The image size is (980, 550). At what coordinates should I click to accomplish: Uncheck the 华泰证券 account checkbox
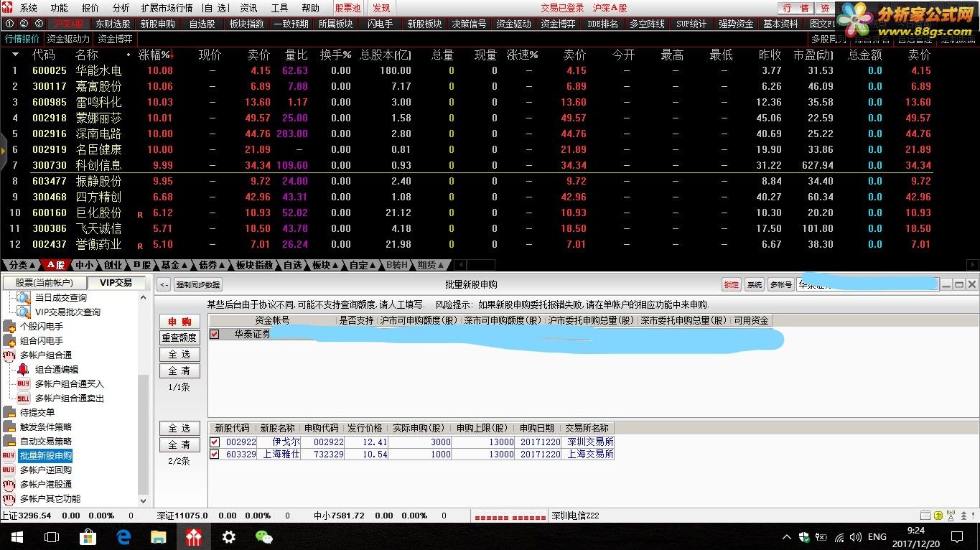[x=214, y=334]
